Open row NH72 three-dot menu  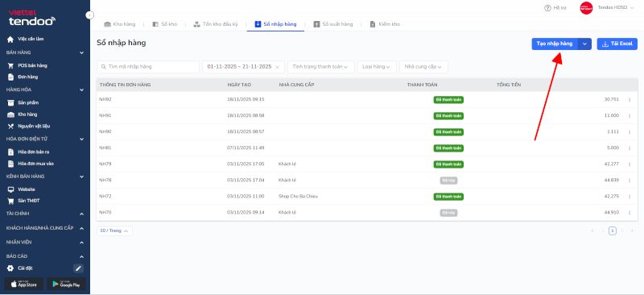630,196
